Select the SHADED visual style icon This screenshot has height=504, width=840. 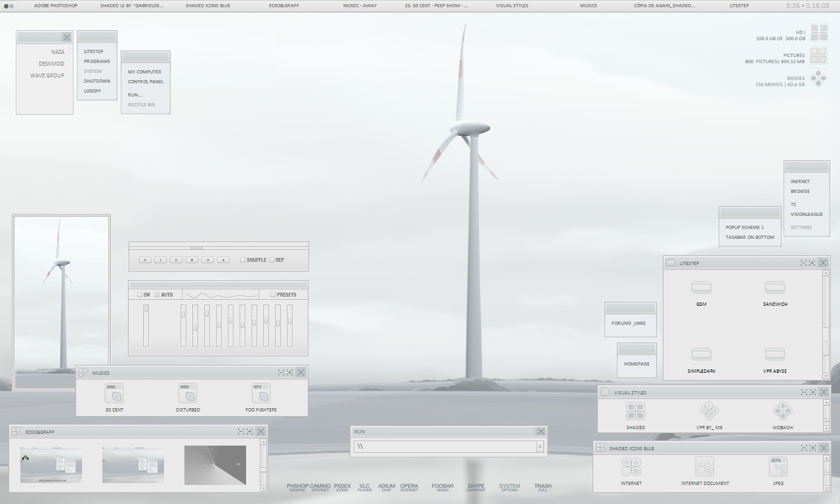[x=635, y=411]
